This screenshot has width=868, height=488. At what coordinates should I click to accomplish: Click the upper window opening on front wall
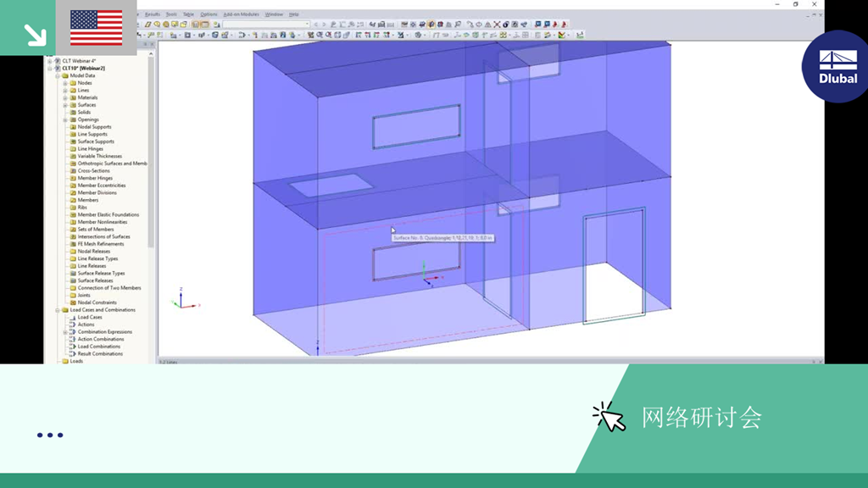(x=416, y=127)
